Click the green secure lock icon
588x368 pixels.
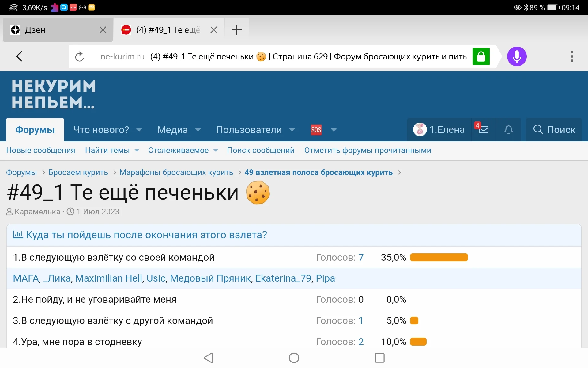pyautogui.click(x=481, y=56)
